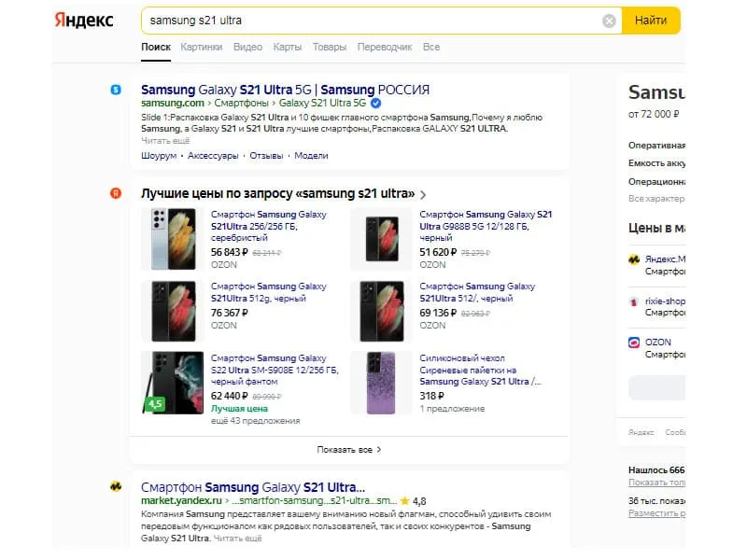Expand snippet via Читать ещё under samsung.com

[165, 140]
